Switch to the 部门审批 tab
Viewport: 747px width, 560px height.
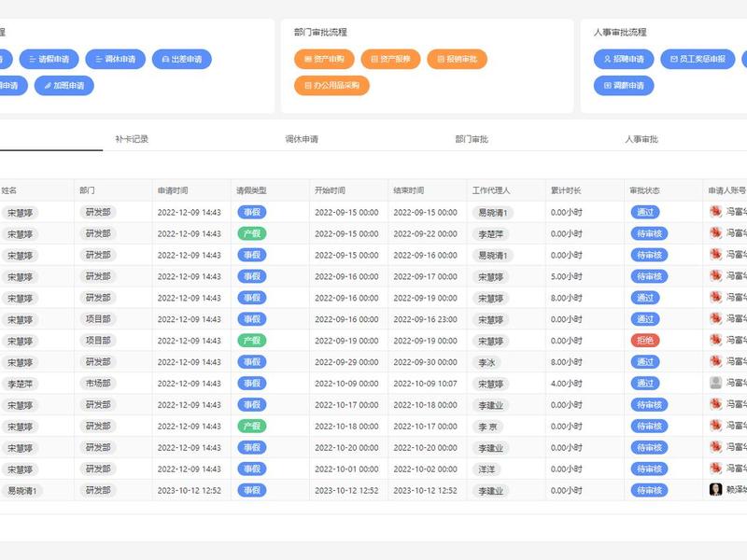pos(472,139)
